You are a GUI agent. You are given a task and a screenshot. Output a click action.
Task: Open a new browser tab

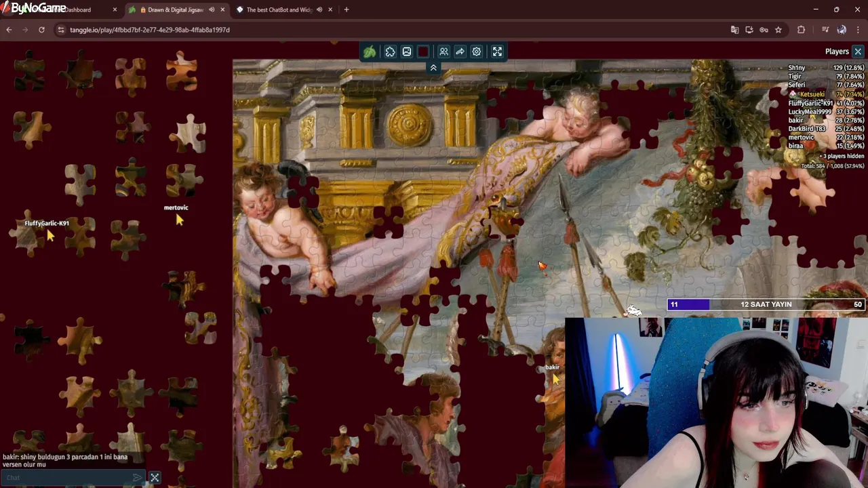[x=347, y=9]
